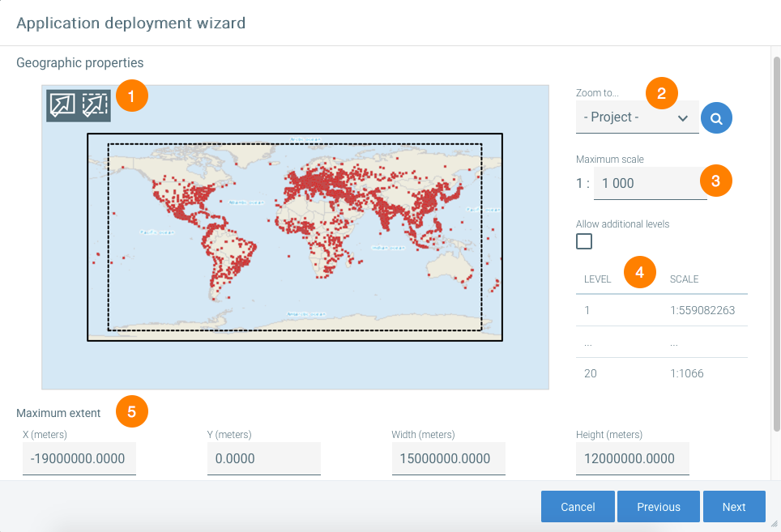Select level 20 row in scale table
The image size is (781, 532).
coord(661,373)
